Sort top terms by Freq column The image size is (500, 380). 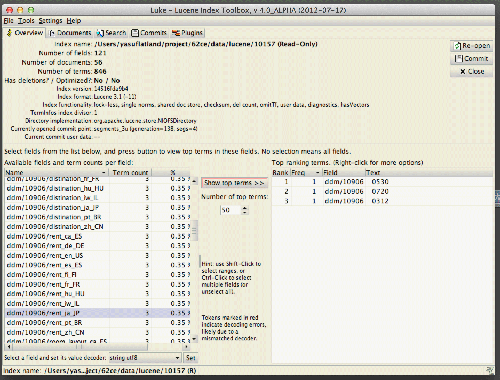point(306,173)
